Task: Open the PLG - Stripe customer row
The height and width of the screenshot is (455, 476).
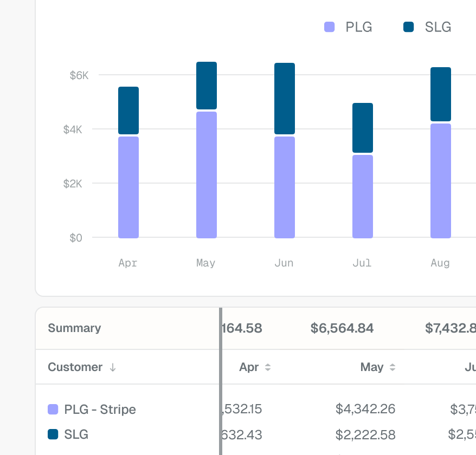Action: click(127, 409)
